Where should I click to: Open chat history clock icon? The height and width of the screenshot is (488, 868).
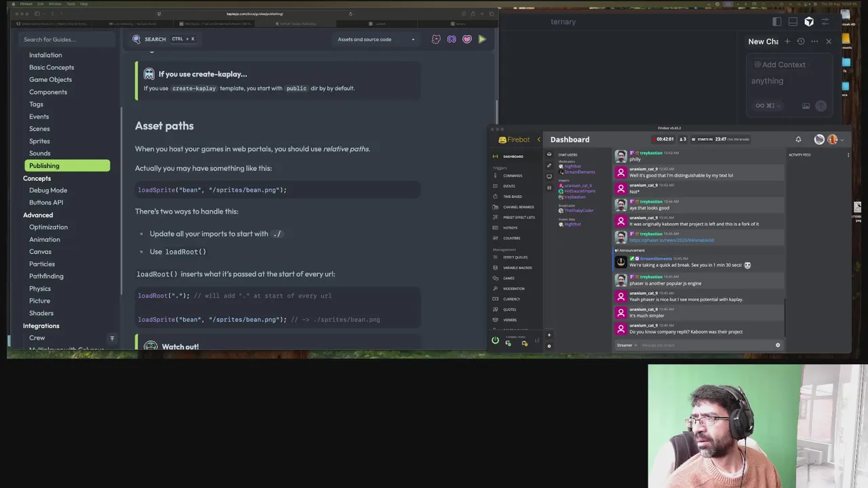click(x=801, y=41)
